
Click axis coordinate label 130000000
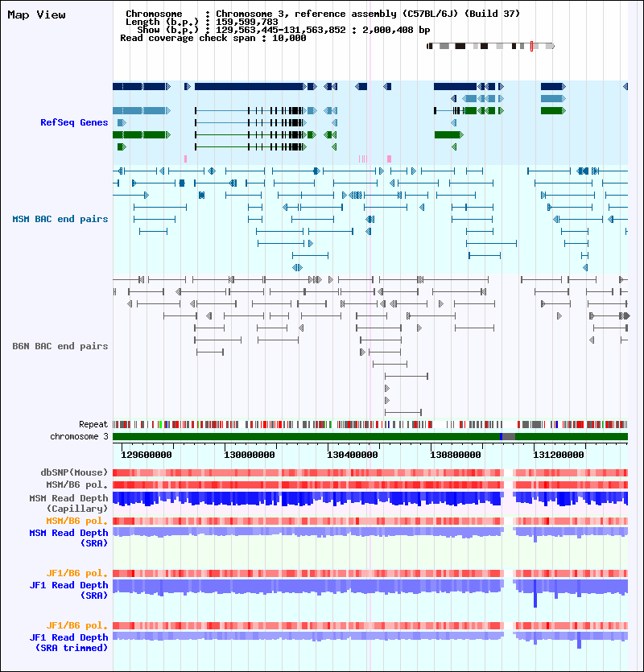coord(249,455)
